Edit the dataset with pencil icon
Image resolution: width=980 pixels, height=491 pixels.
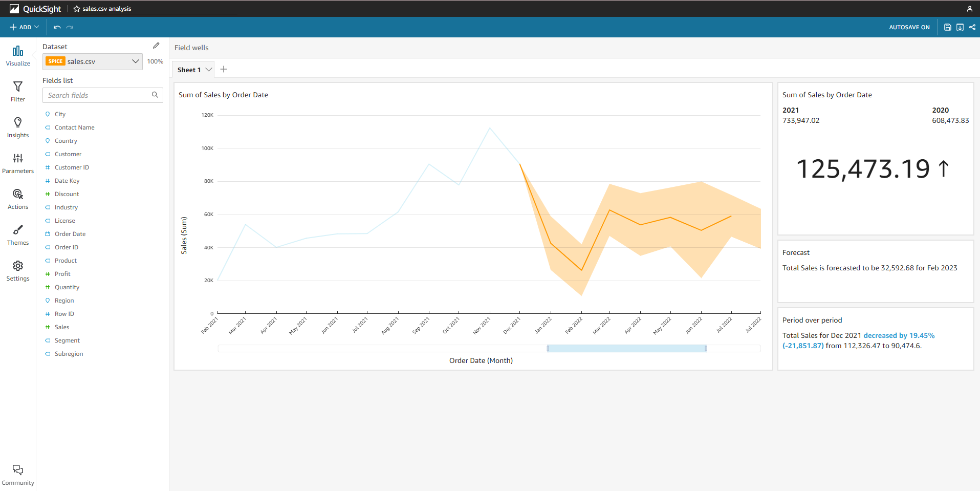click(156, 46)
